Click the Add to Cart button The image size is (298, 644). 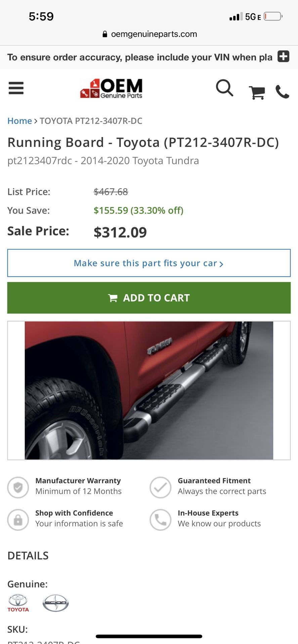point(149,298)
